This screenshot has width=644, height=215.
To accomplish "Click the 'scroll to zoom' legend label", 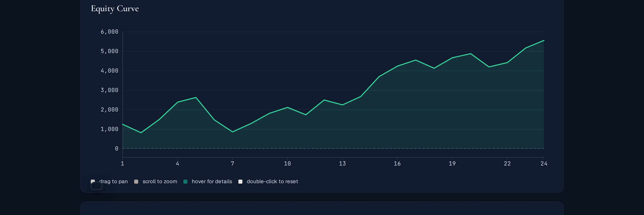I will point(160,181).
